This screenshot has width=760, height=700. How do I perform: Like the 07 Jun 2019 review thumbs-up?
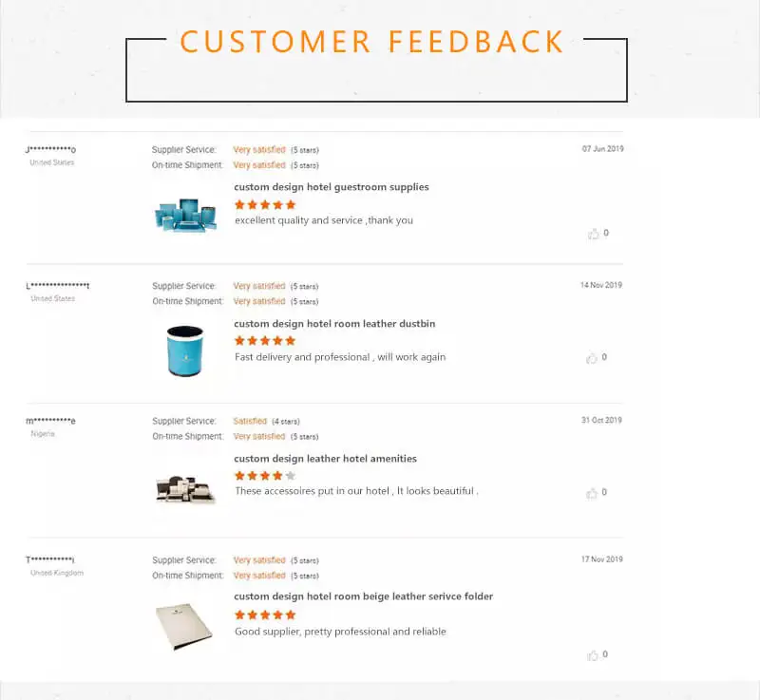(x=593, y=234)
